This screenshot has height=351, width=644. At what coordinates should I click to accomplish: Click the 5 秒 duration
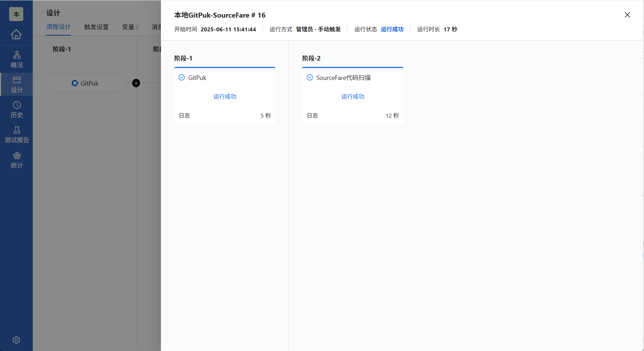tap(265, 115)
